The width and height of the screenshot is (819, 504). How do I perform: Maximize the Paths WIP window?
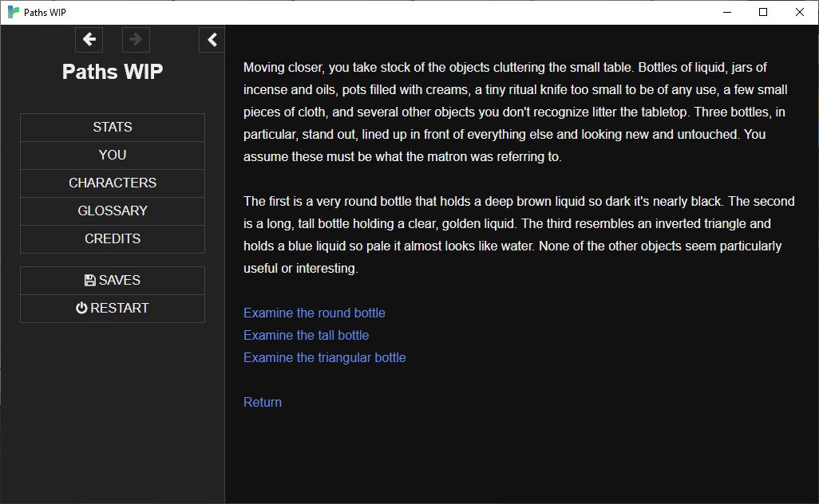coord(763,12)
